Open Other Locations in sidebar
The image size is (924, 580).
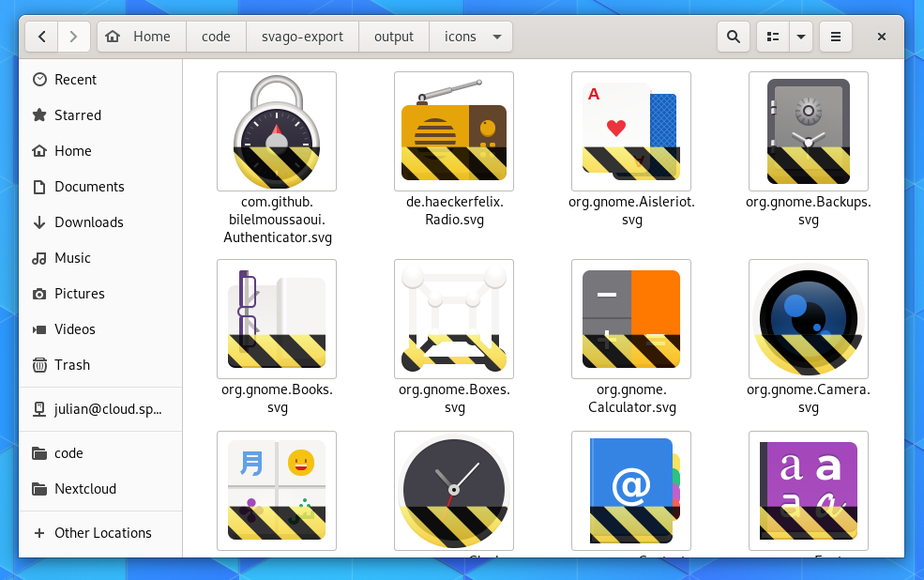click(100, 533)
